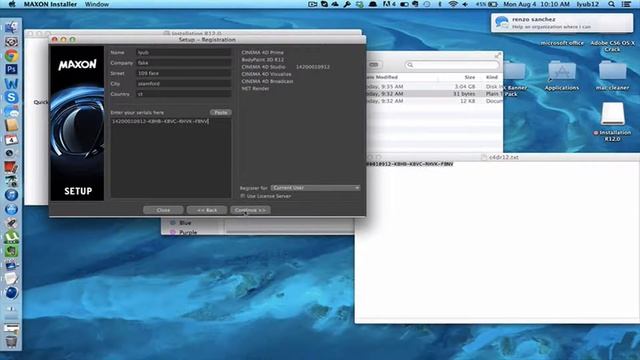
Task: Select NET Render entry
Action: 255,89
